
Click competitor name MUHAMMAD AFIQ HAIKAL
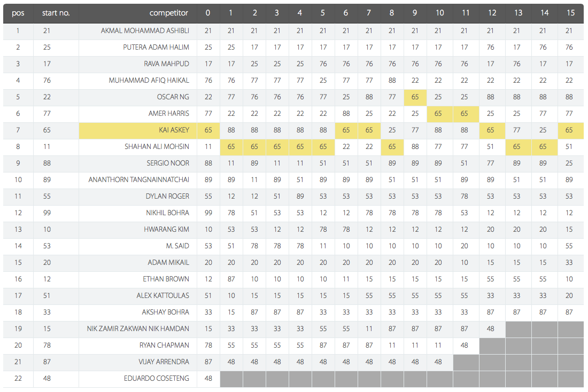(149, 80)
